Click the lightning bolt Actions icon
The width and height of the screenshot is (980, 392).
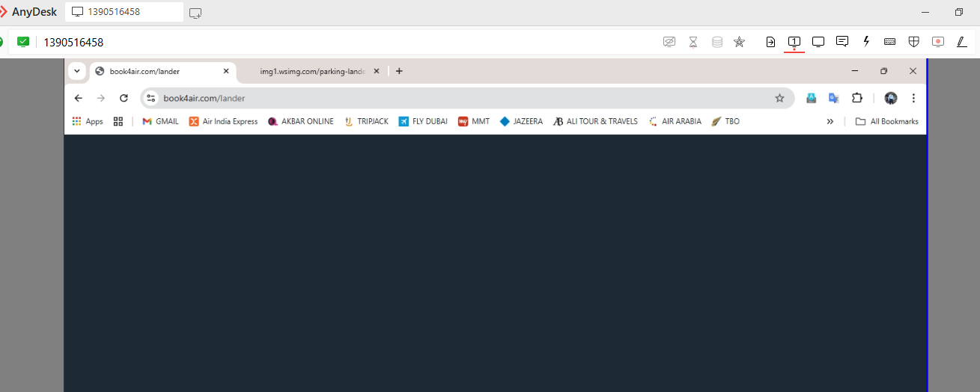coord(866,42)
